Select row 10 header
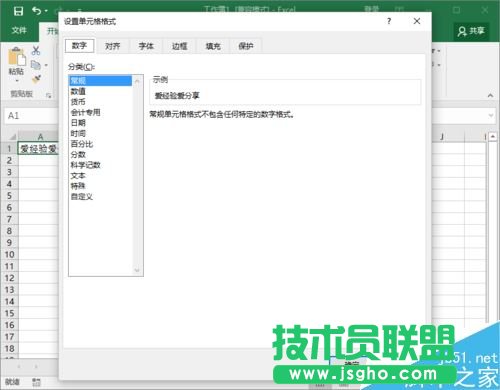This screenshot has width=500, height=390. point(9,255)
